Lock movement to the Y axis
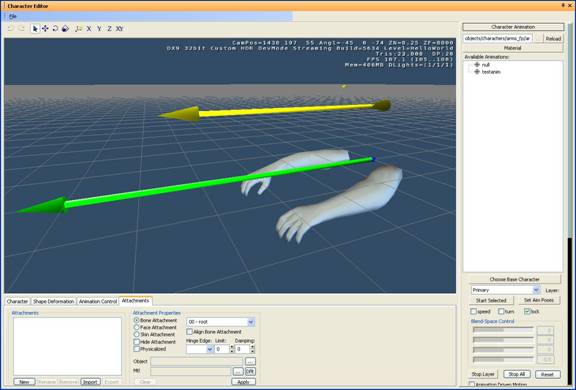 pyautogui.click(x=99, y=28)
